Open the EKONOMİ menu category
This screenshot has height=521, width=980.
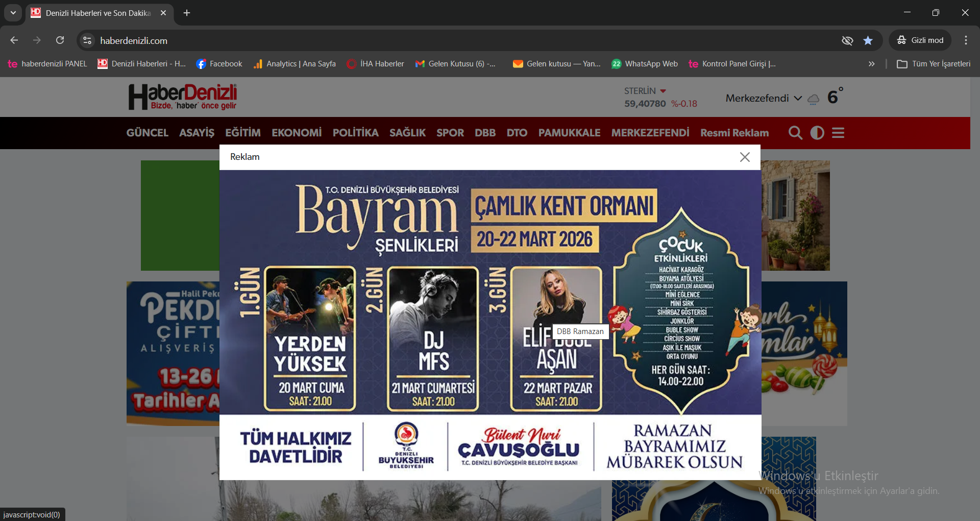297,133
